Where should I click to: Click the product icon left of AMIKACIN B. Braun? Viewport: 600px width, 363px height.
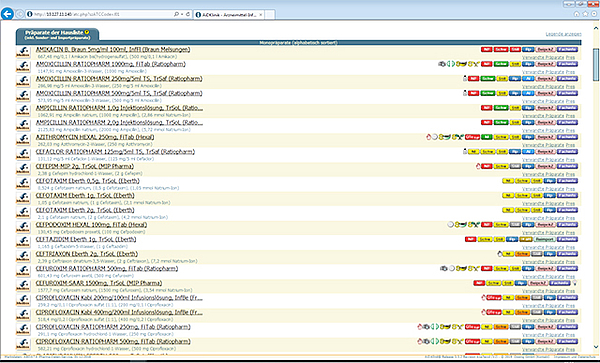tap(23, 51)
